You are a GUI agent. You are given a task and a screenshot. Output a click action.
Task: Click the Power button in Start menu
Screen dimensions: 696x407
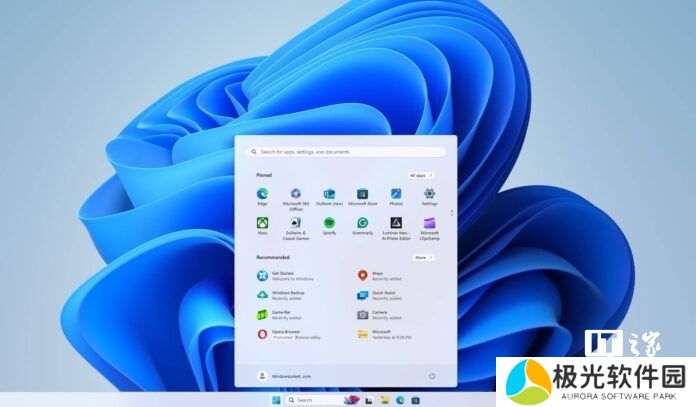[x=432, y=376]
